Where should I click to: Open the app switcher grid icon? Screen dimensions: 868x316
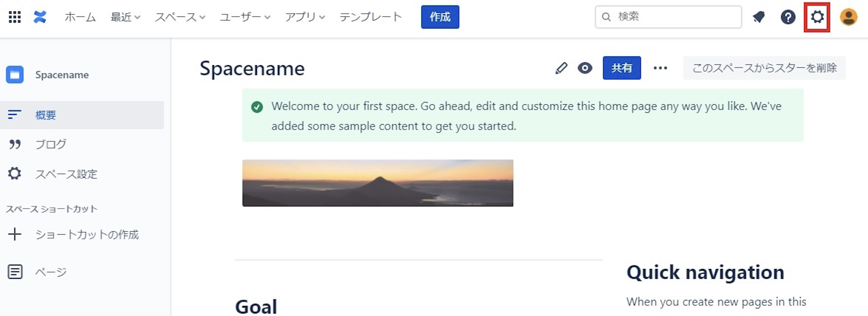14,17
